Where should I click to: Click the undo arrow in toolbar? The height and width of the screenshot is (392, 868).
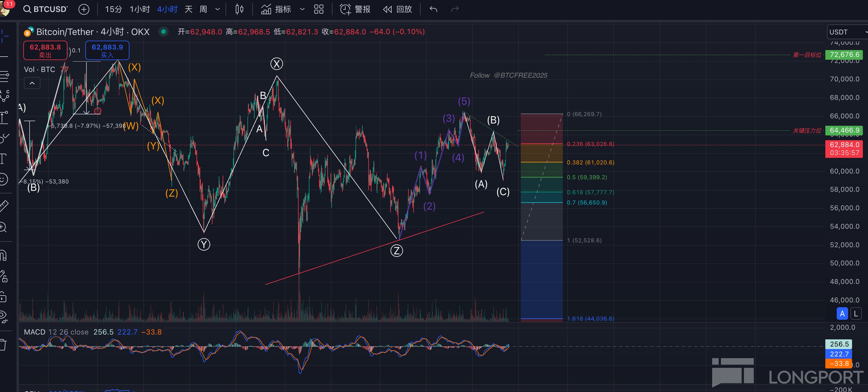coord(433,9)
